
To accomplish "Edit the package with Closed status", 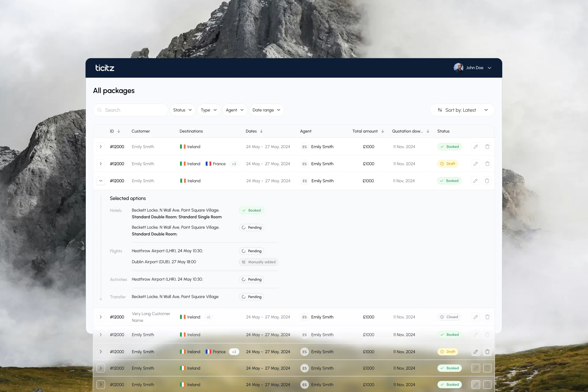I will (x=476, y=317).
